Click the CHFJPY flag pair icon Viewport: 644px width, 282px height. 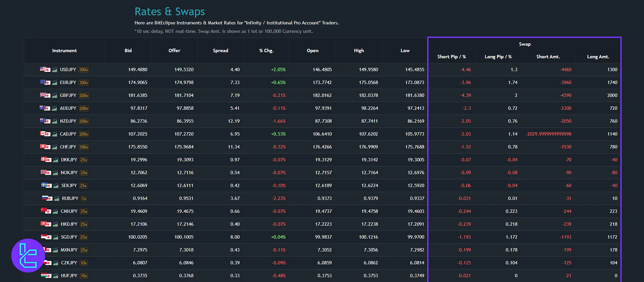(x=45, y=147)
